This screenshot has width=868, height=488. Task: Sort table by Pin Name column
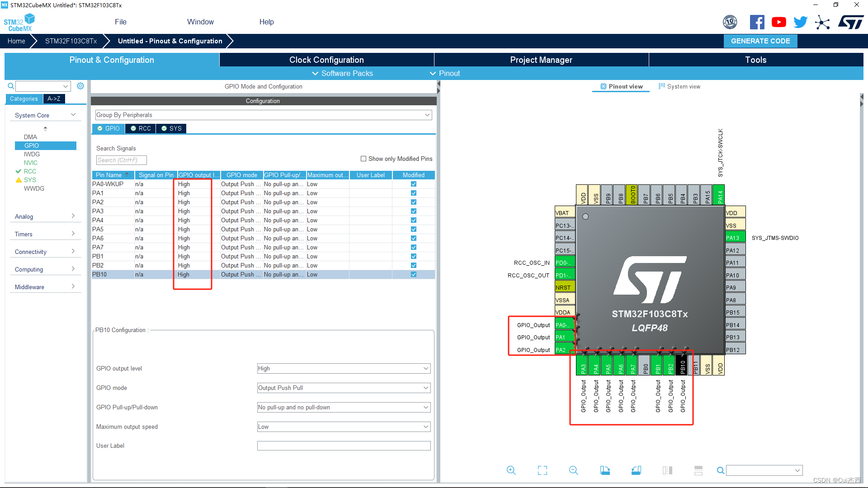point(113,175)
